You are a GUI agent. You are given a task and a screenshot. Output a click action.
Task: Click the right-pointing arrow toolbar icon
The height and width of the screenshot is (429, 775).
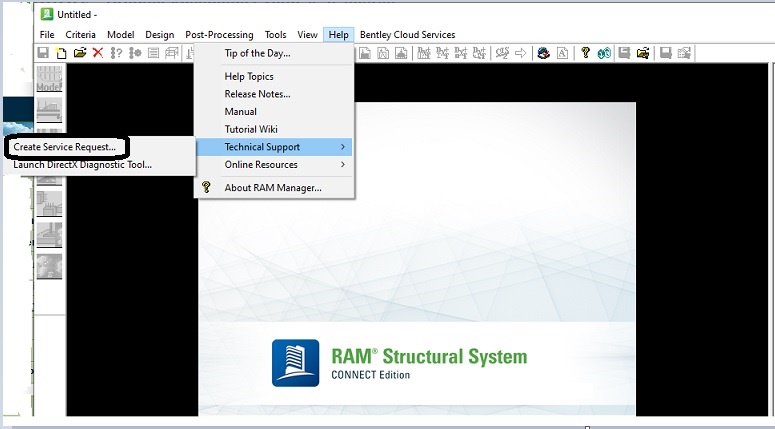pos(520,53)
